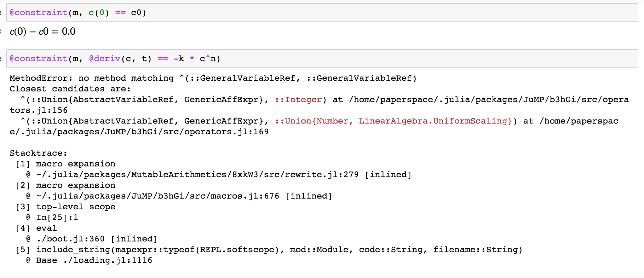Image resolution: width=644 pixels, height=278 pixels.
Task: Click the @deriv macro in second cell
Action: click(105, 59)
